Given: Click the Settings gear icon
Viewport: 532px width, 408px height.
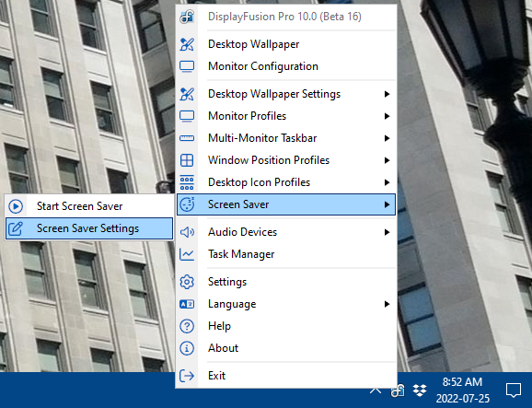Looking at the screenshot, I should (187, 282).
